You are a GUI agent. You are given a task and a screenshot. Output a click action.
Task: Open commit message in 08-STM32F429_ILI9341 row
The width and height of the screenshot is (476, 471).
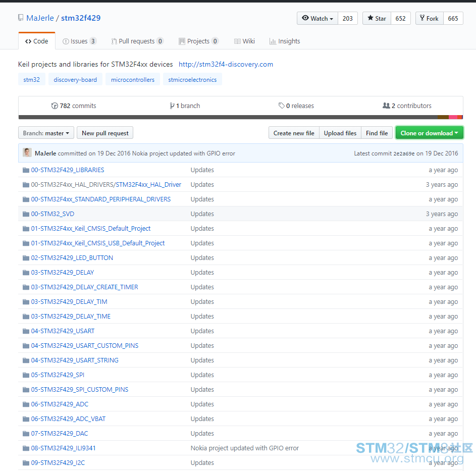tap(245, 448)
